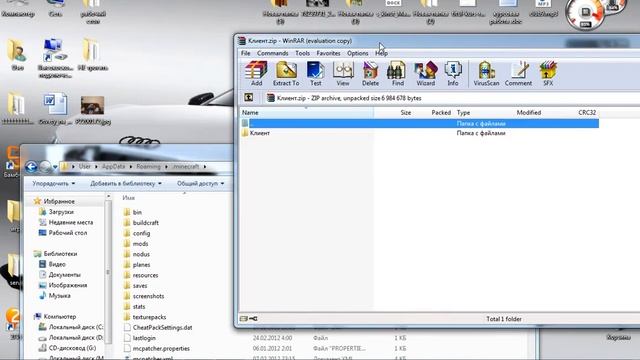Click the Comment toolbar icon
Screen dimensions: 640x360
pos(518,73)
